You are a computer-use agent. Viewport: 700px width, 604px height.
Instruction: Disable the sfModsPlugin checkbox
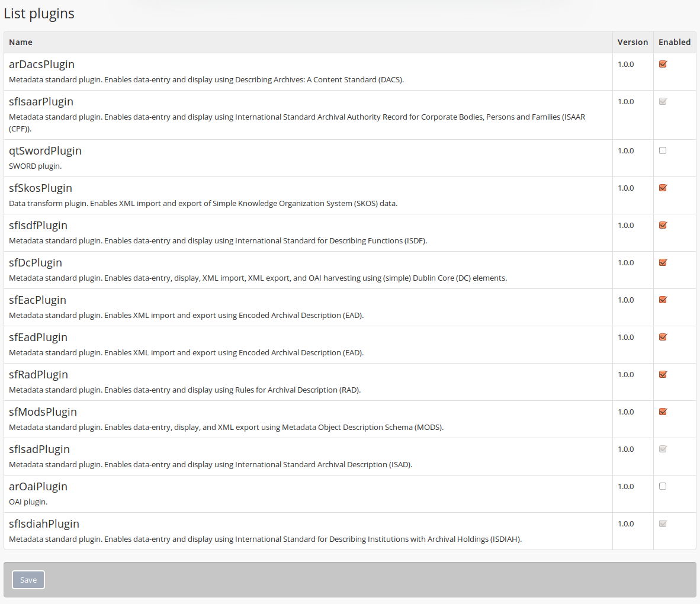pos(663,412)
